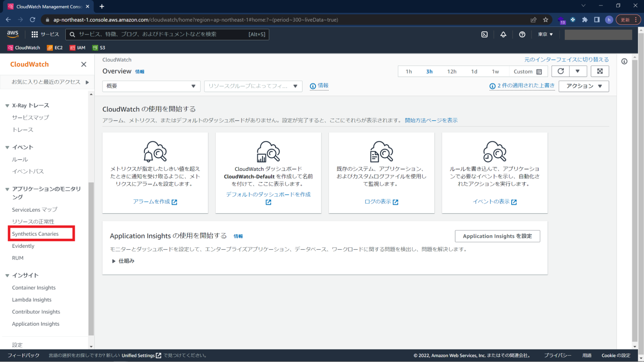Open the resource group filter dropdown
The height and width of the screenshot is (362, 644).
[253, 86]
